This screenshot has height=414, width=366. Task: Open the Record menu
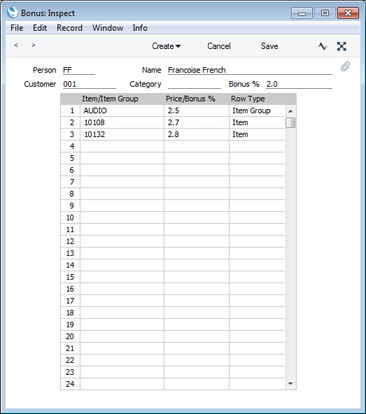69,28
